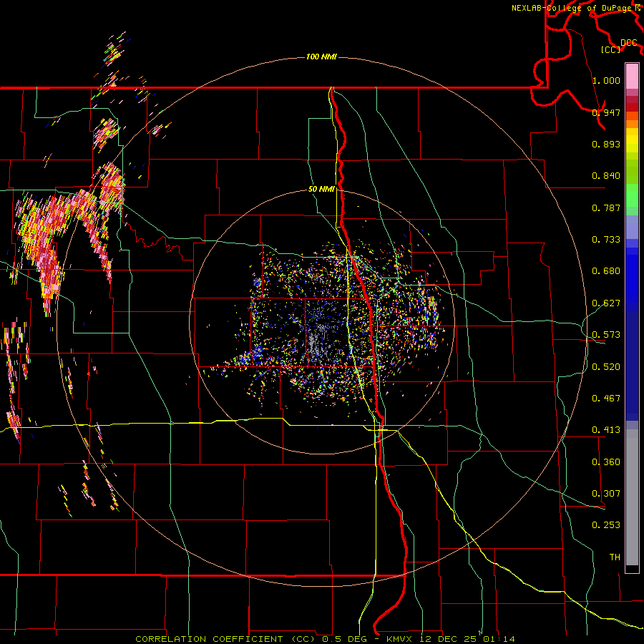Select the 0.573 legend value

coord(606,335)
